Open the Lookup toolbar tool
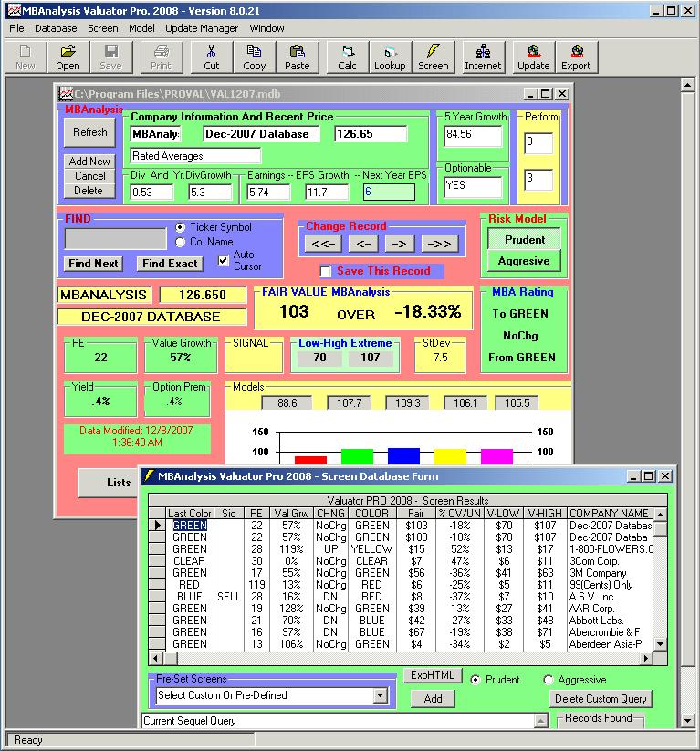This screenshot has width=700, height=751. click(x=390, y=57)
